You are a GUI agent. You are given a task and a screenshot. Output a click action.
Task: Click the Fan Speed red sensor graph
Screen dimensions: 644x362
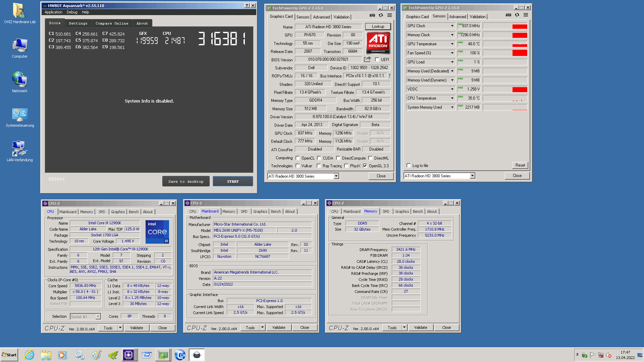tap(520, 53)
